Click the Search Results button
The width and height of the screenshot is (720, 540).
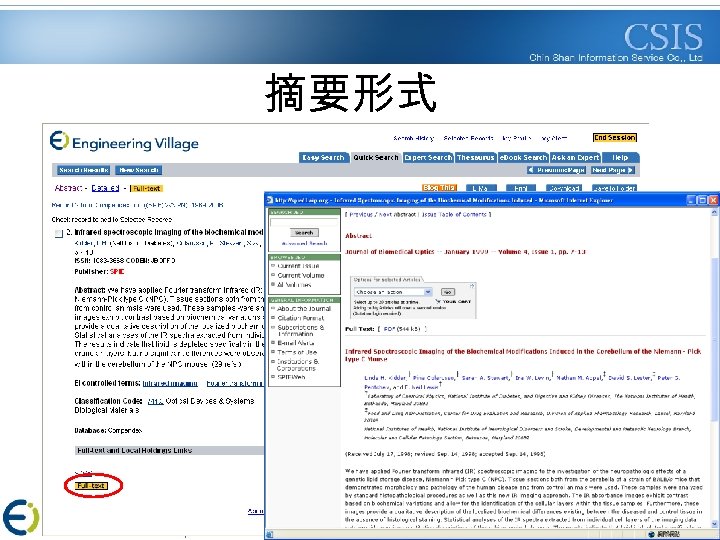pos(83,170)
